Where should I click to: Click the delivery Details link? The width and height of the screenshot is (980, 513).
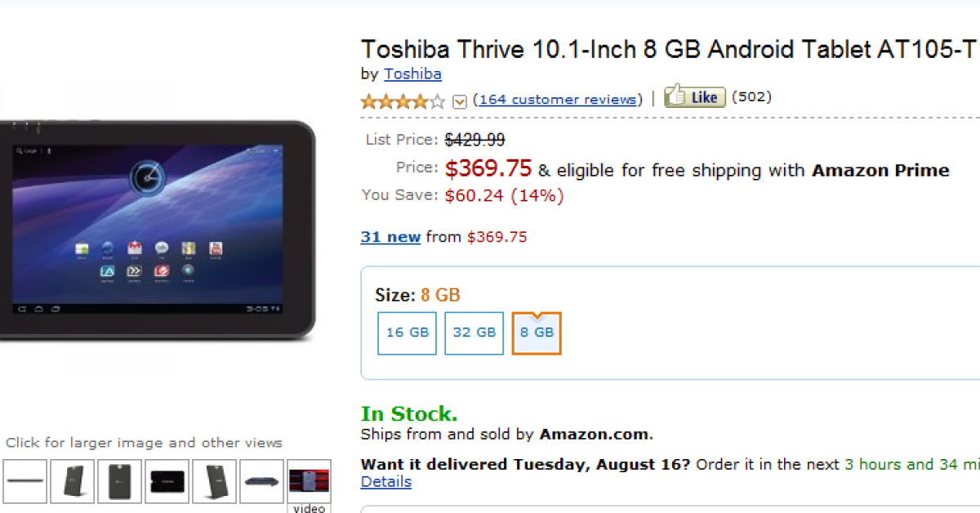point(385,482)
